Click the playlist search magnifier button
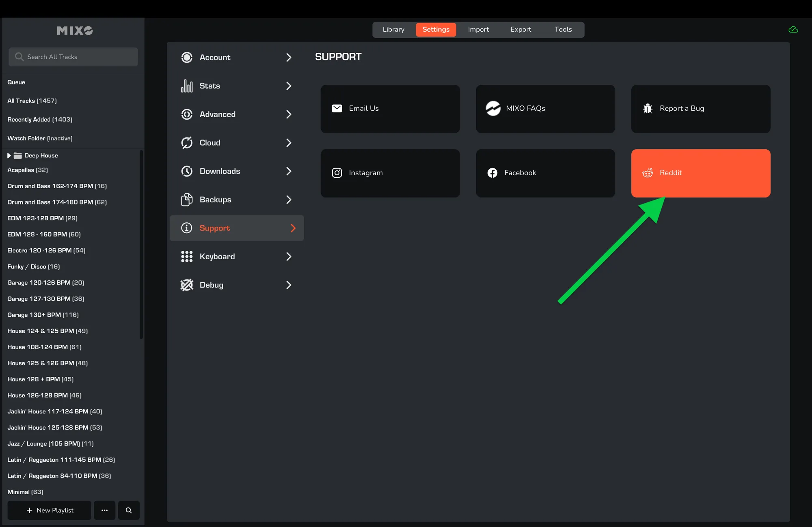812x527 pixels. [x=129, y=510]
